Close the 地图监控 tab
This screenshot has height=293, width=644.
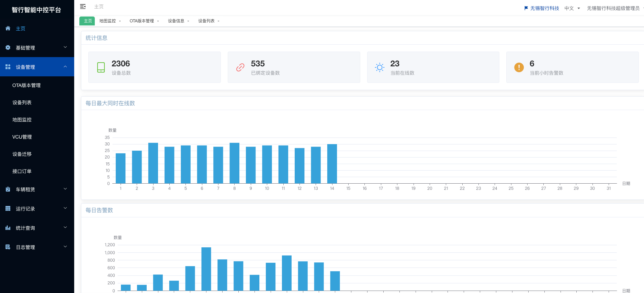pyautogui.click(x=120, y=21)
